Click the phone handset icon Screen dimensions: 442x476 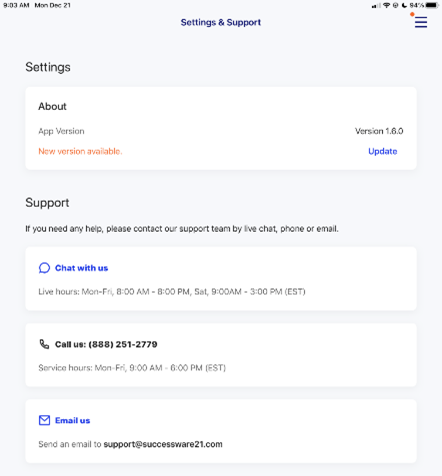point(44,344)
